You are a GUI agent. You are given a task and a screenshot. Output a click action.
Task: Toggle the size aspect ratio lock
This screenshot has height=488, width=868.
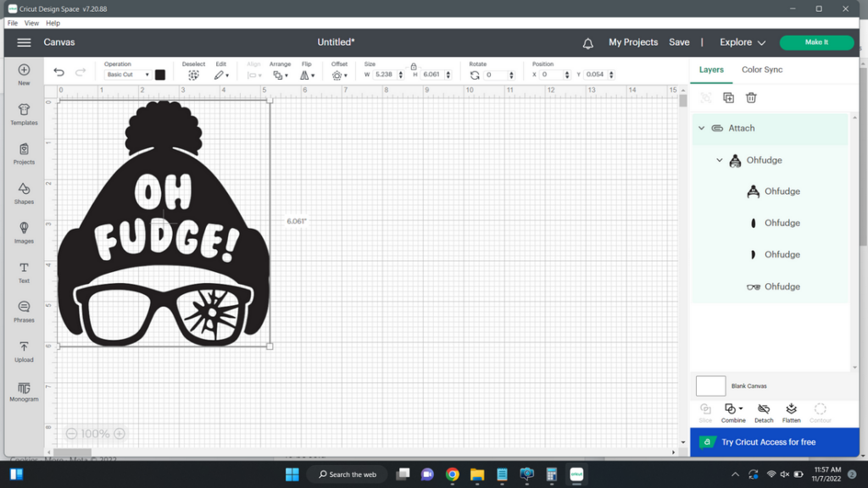414,66
